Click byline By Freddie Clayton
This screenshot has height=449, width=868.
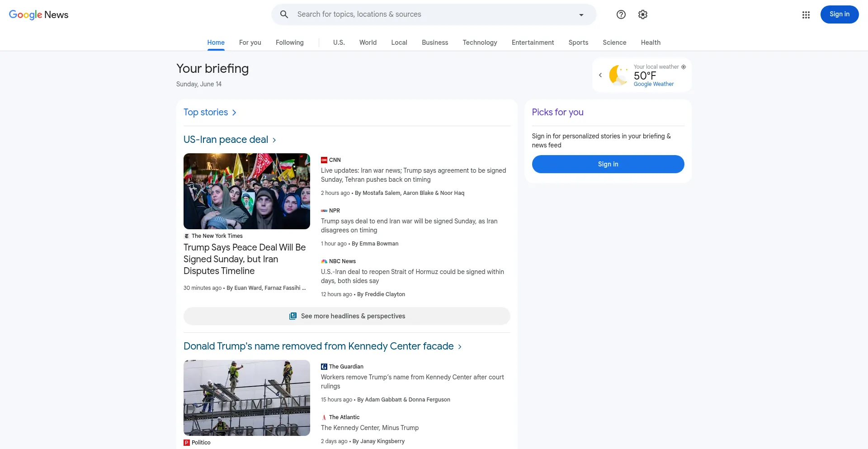click(381, 294)
